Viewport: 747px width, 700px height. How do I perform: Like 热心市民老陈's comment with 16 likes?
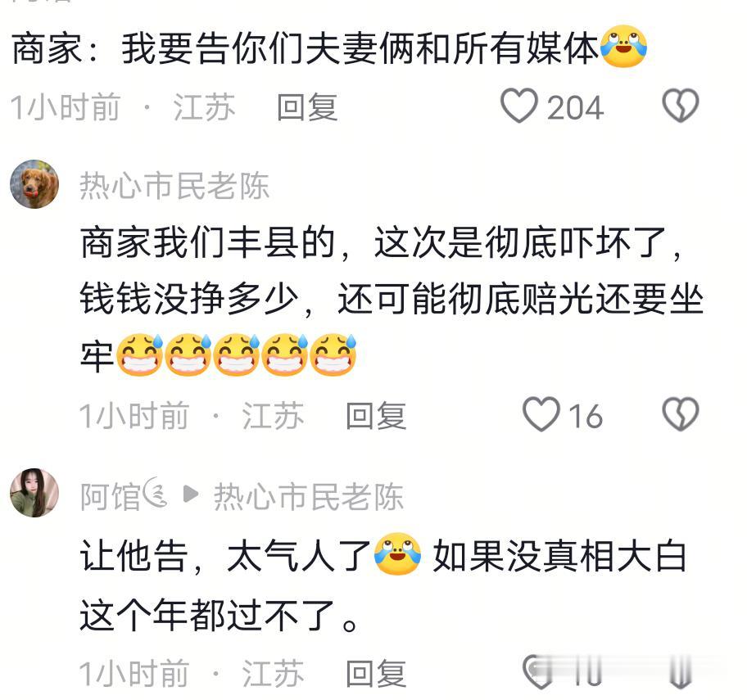[x=541, y=415]
